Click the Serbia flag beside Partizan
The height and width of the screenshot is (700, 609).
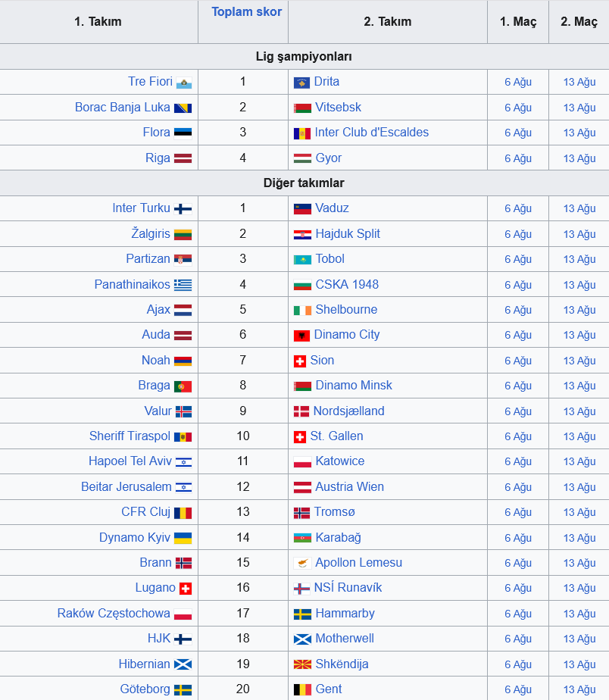click(x=183, y=259)
